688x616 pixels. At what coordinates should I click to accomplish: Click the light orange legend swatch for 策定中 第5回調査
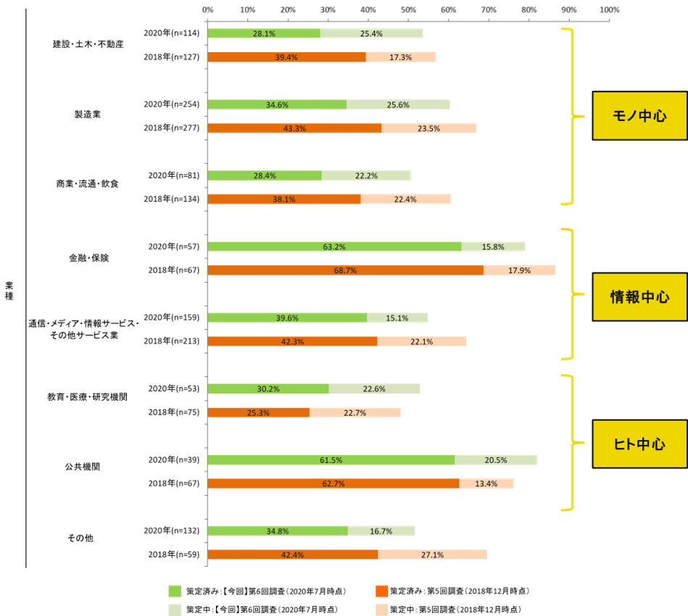coord(382,609)
